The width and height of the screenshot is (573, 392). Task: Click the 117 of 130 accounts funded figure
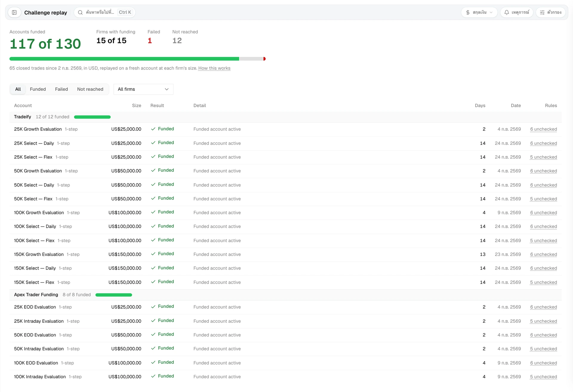point(45,44)
